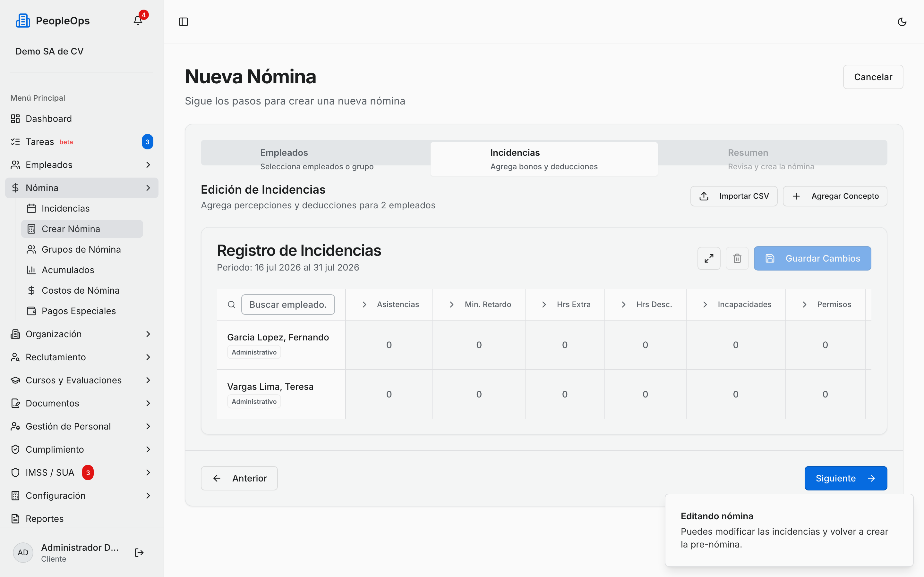
Task: Expand the incidents table to fullscreen
Action: [709, 258]
